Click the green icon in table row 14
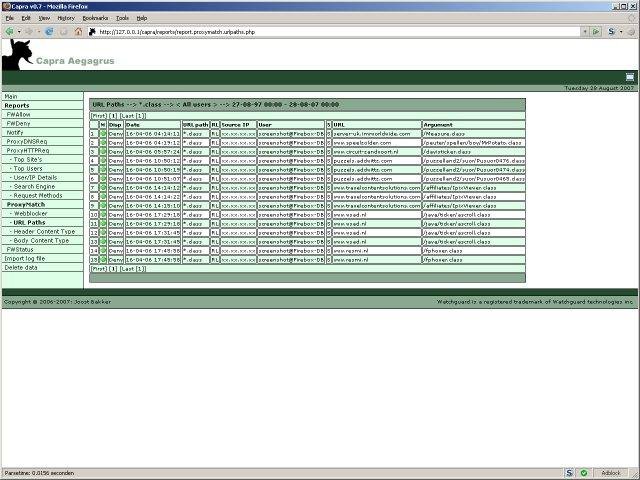This screenshot has height=480, width=640. coord(103,250)
